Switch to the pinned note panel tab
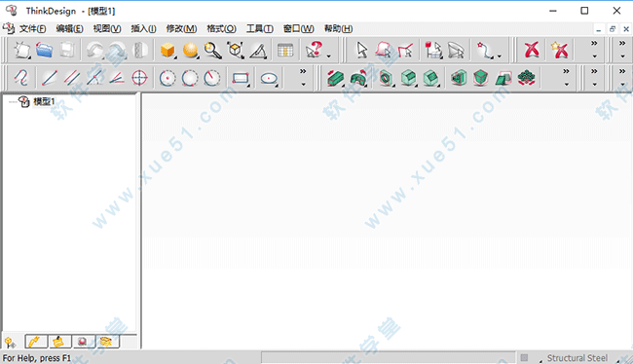Image resolution: width=633 pixels, height=364 pixels. (x=59, y=342)
